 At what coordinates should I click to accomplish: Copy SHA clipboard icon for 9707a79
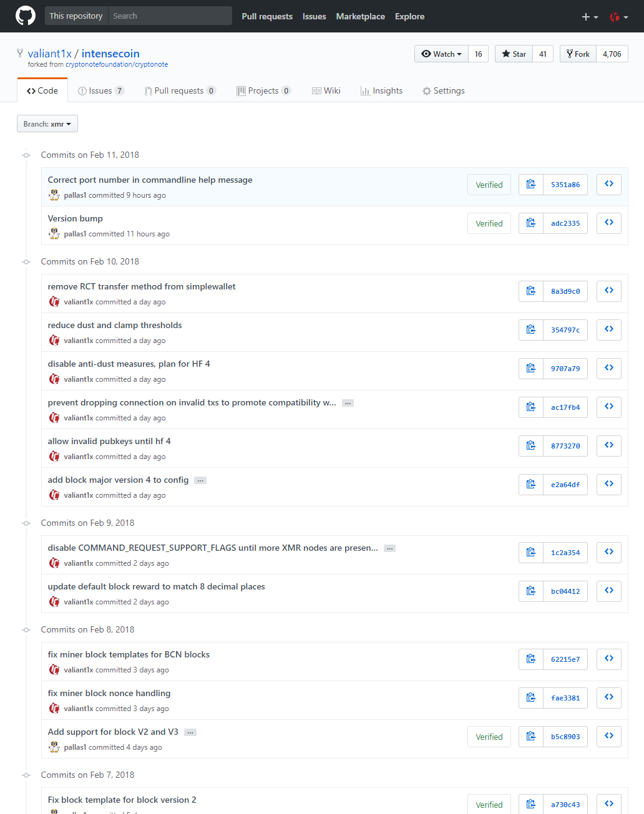531,369
